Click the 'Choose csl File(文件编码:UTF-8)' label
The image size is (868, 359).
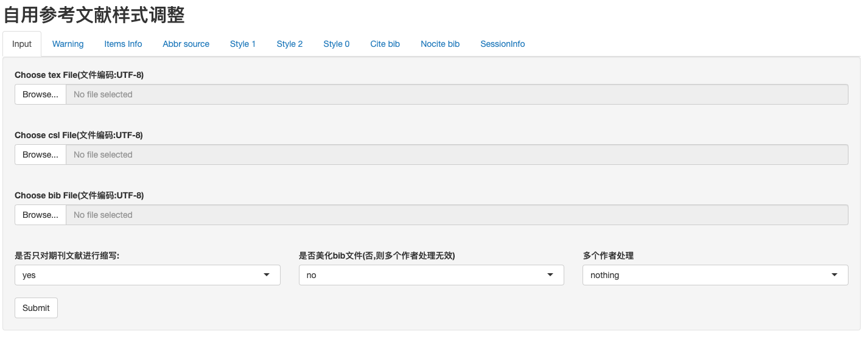pyautogui.click(x=79, y=135)
